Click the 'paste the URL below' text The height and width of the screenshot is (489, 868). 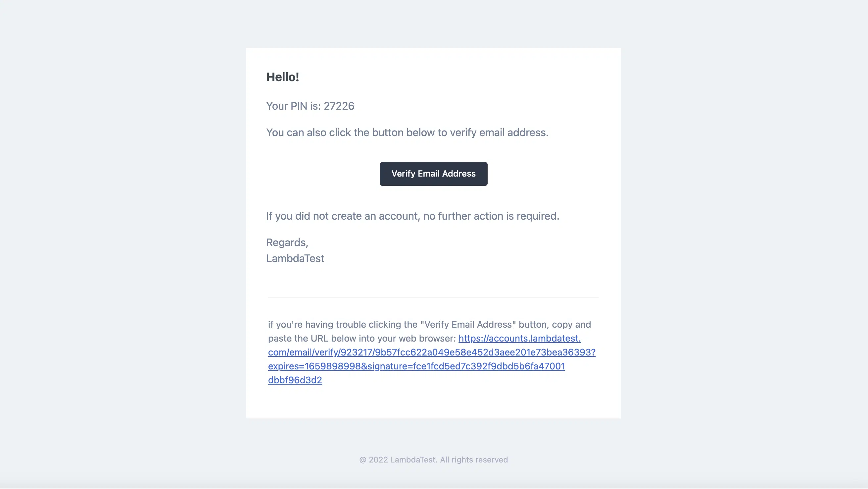tap(362, 338)
